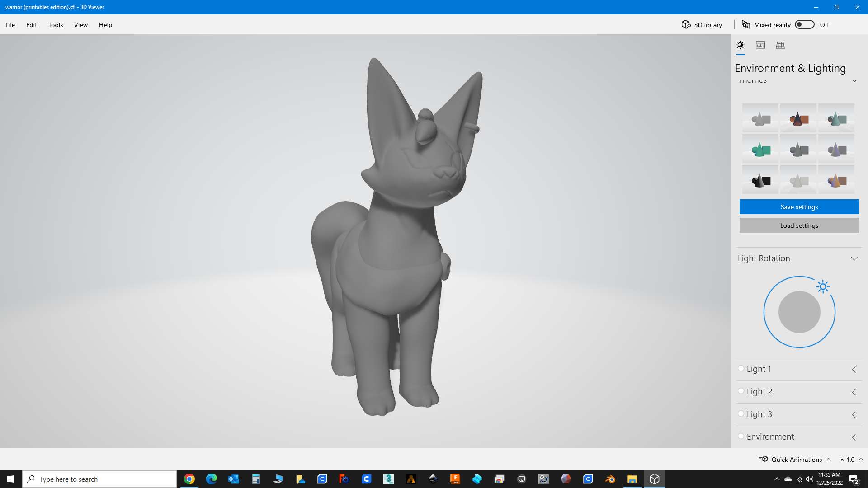Select the purple-tinted cone theme

pyautogui.click(x=836, y=149)
